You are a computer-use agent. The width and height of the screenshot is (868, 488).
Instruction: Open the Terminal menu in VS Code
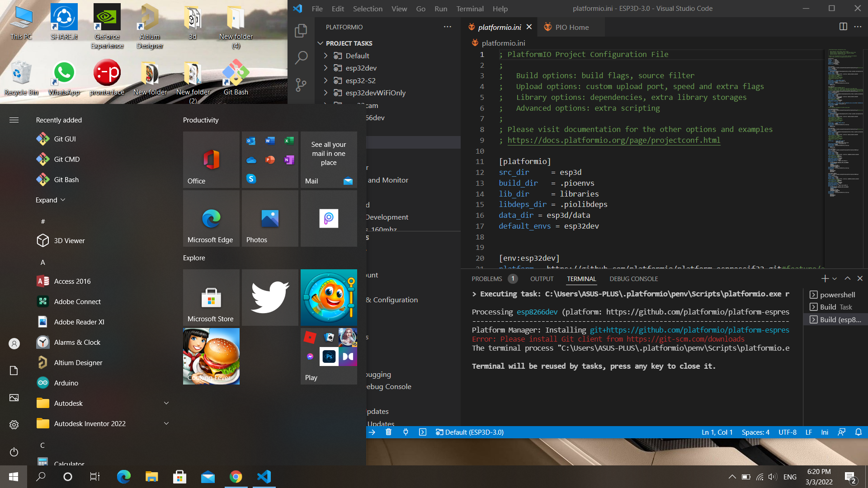[x=470, y=9]
